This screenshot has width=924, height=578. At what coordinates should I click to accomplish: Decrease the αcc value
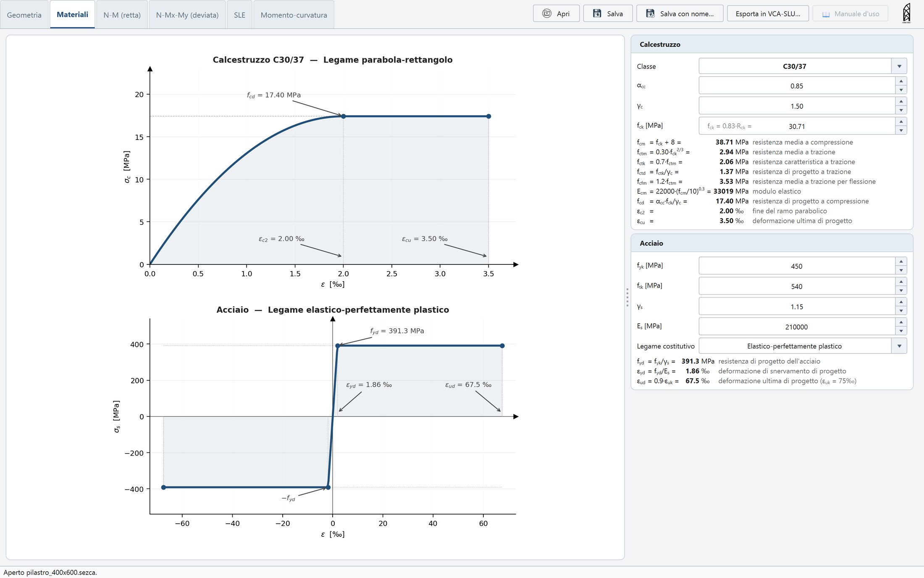tap(901, 90)
